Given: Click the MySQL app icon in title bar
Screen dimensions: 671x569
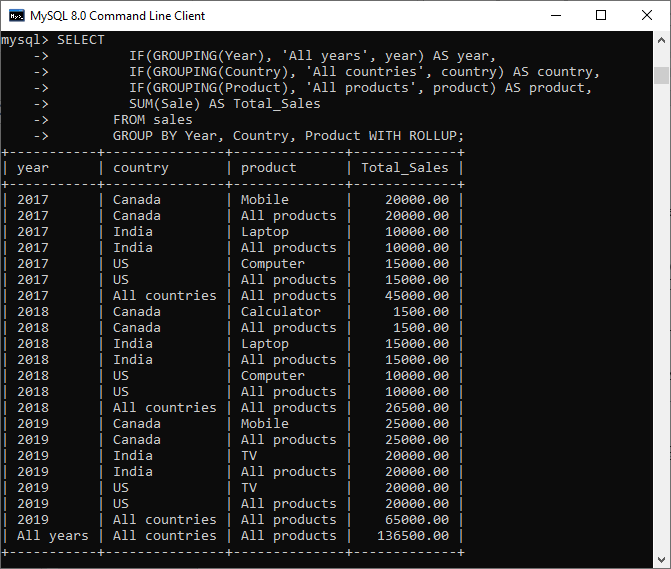Looking at the screenshot, I should [x=17, y=16].
